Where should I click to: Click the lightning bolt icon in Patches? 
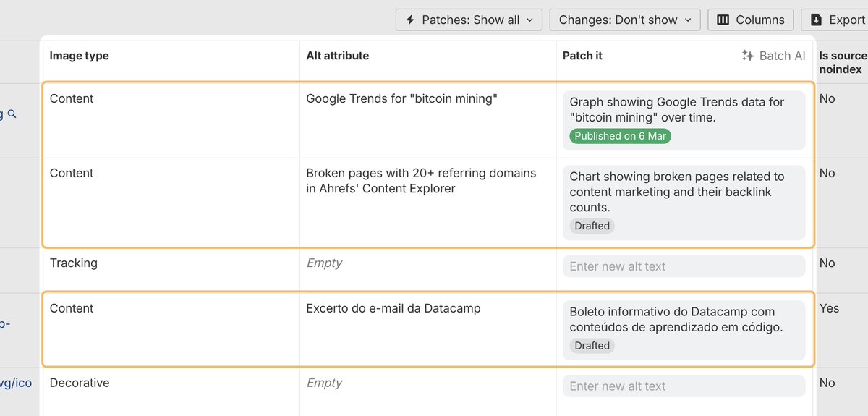click(x=411, y=20)
